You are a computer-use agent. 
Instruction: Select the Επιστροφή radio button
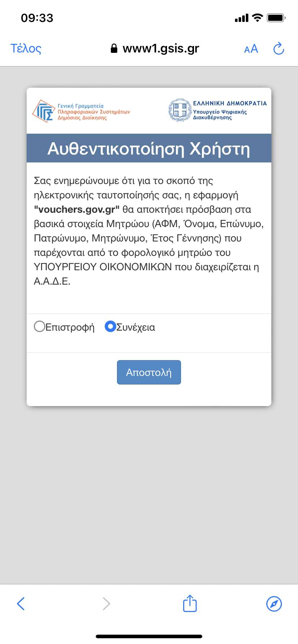(39, 326)
